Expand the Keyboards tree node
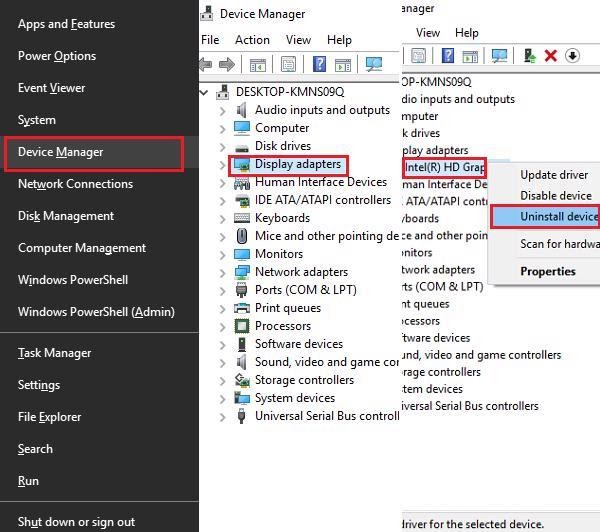600x532 pixels. (x=222, y=218)
